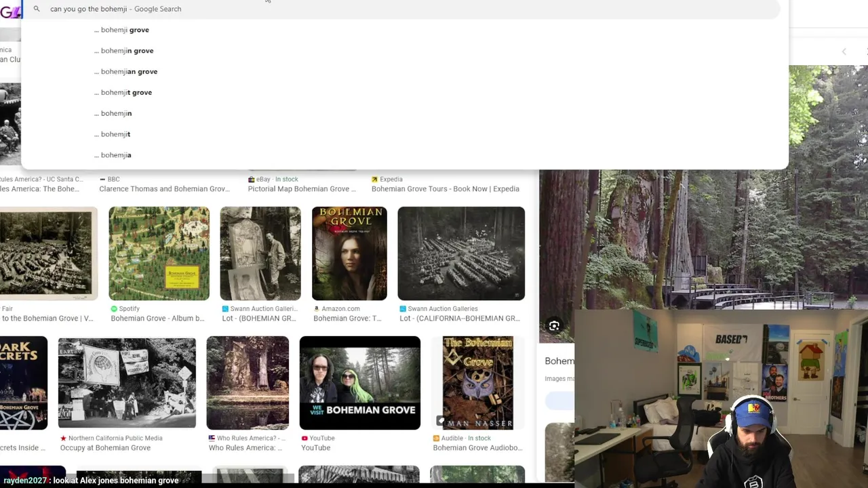Image resolution: width=868 pixels, height=488 pixels.
Task: Select the suggestion 'bohemjian grove'
Action: 126,72
